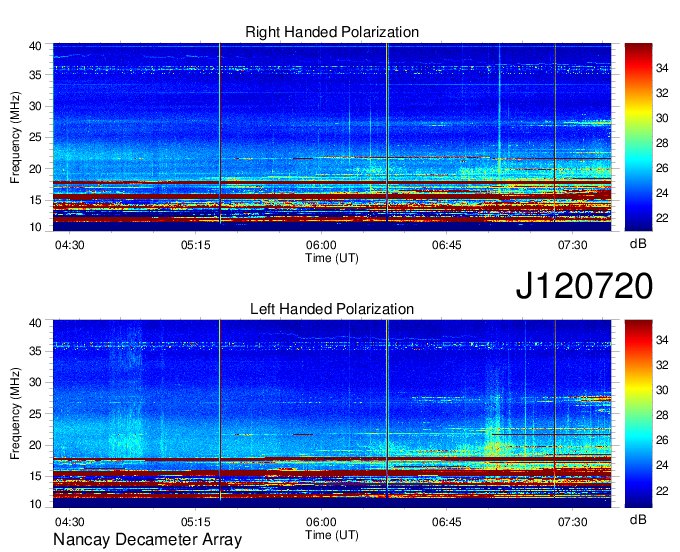The height and width of the screenshot is (552, 680).
Task: Click the 32 dB value on Left Handed color bar
Action: pyautogui.click(x=662, y=366)
